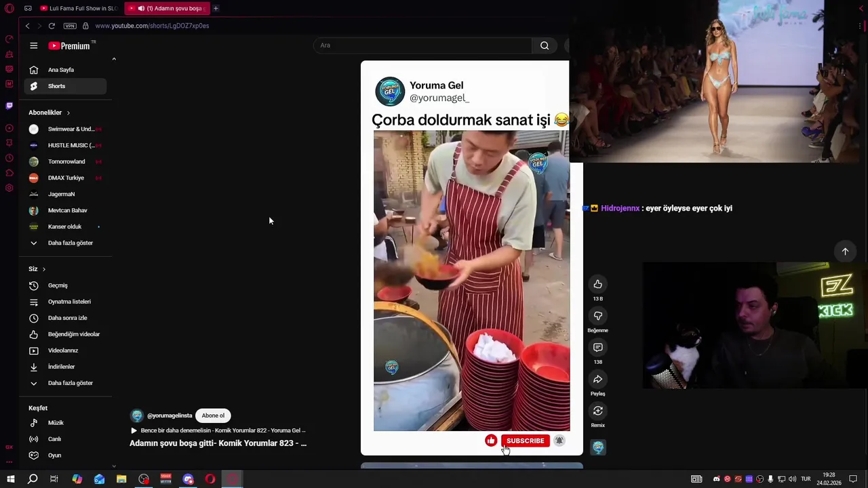Open the Remix icon

597,411
